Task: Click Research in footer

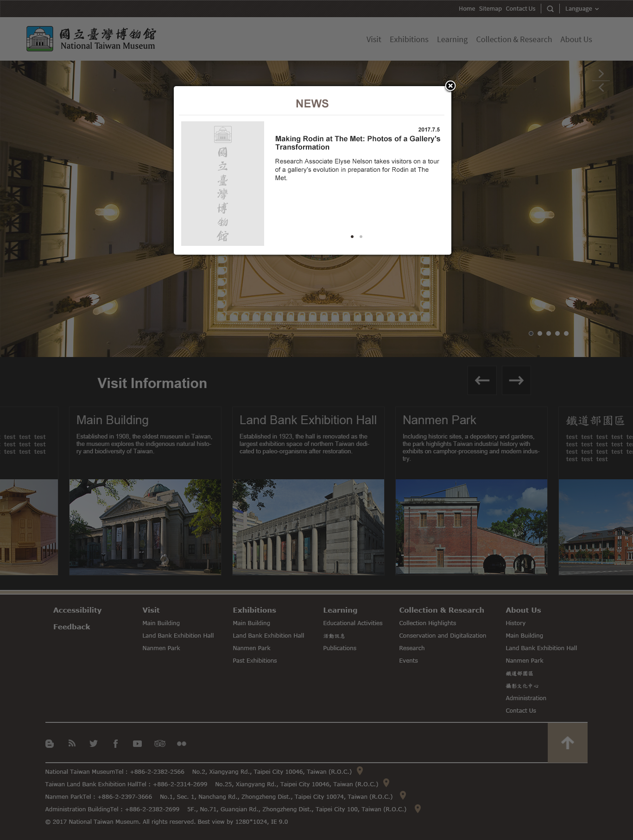Action: (411, 648)
